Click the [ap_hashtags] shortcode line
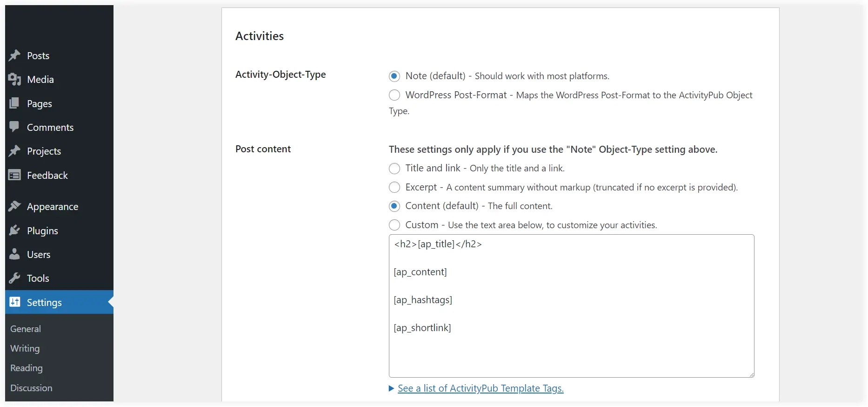 click(x=423, y=300)
